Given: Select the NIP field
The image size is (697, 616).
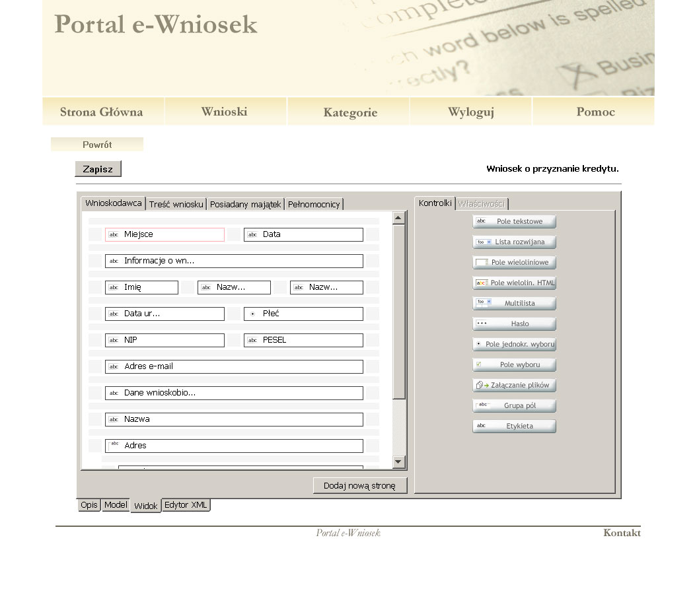Looking at the screenshot, I should point(165,340).
